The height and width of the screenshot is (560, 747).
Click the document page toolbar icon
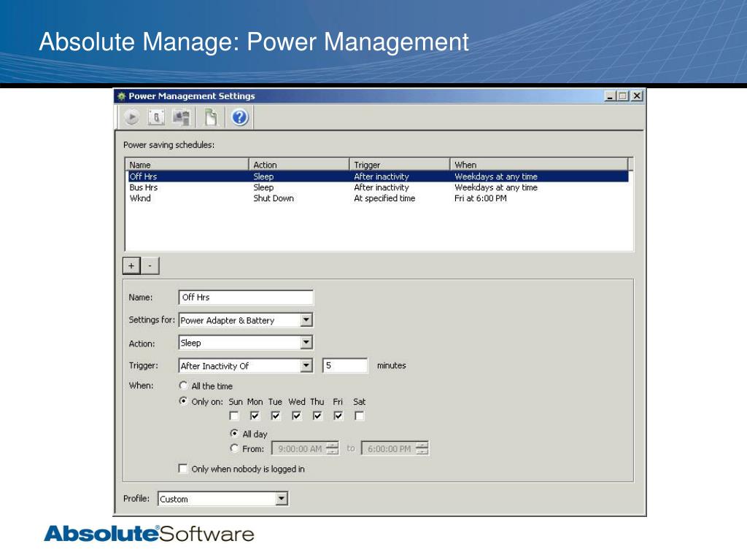click(211, 117)
